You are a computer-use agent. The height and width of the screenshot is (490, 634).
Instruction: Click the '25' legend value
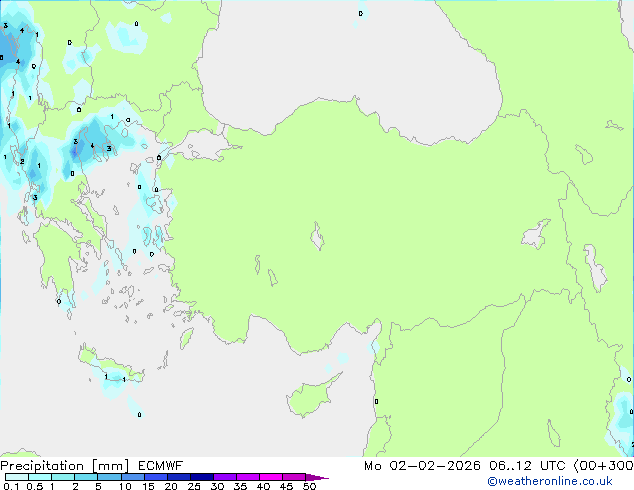tap(194, 486)
